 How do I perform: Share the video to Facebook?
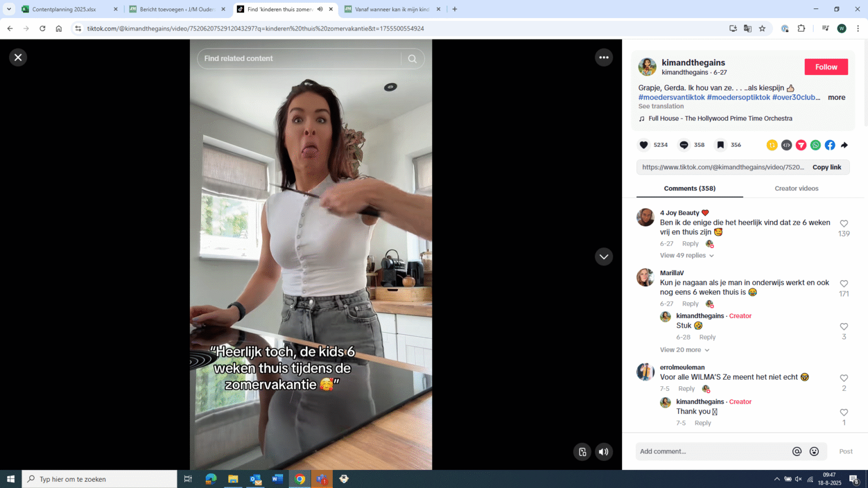pos(830,145)
